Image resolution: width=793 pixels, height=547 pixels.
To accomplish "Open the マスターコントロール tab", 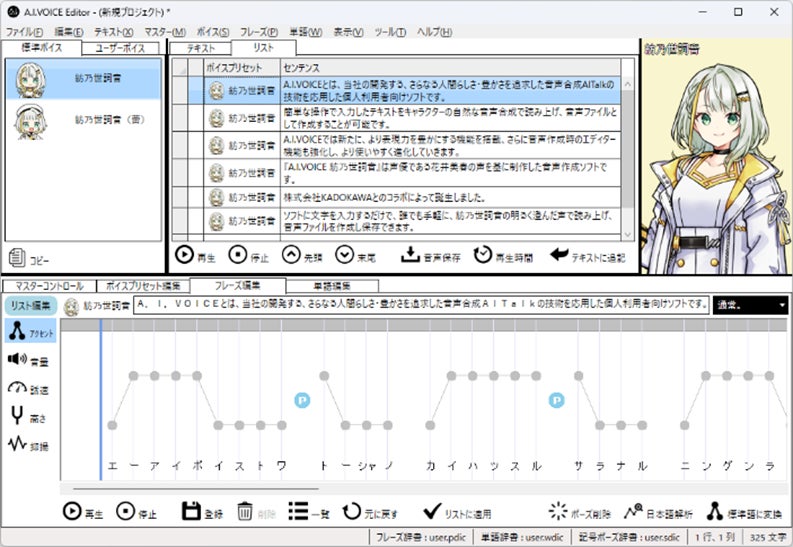I will (x=49, y=286).
